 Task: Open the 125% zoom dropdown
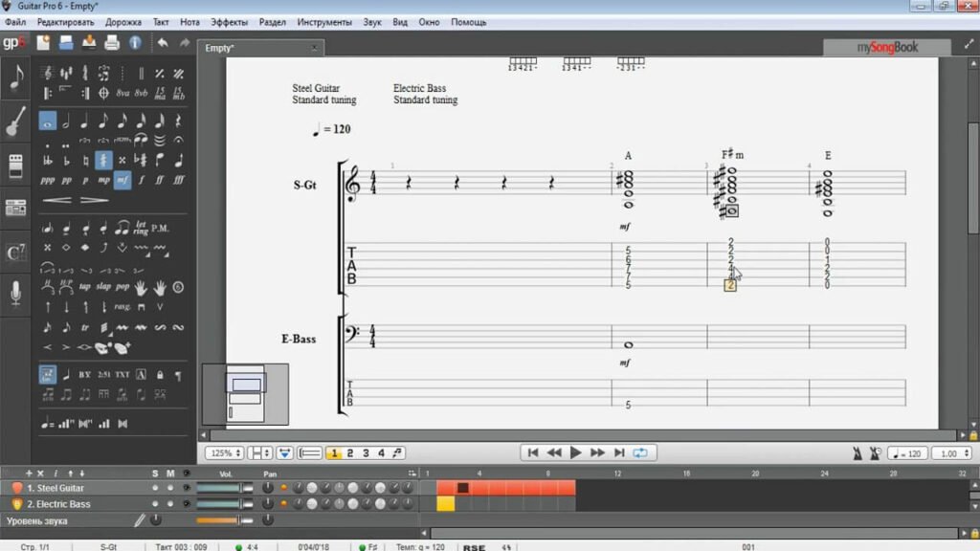tap(224, 452)
